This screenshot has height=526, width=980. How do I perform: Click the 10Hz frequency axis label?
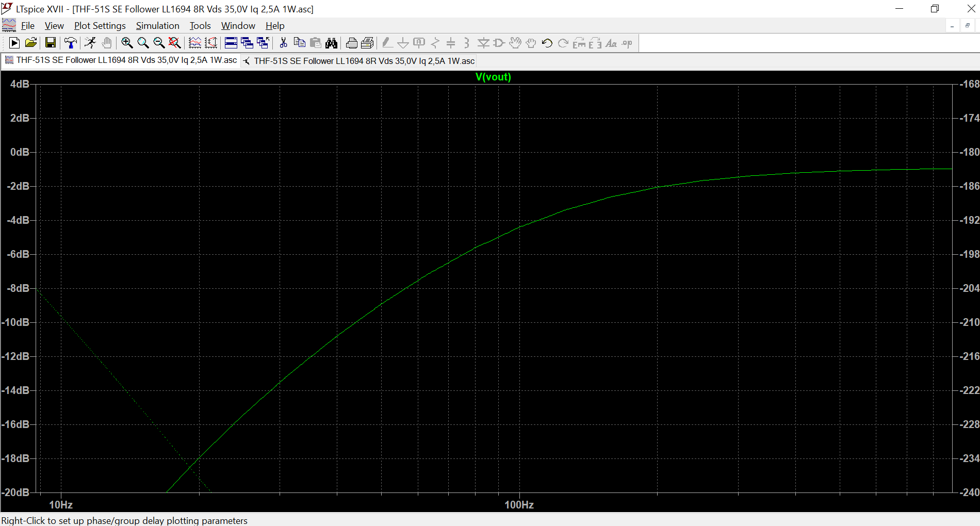click(61, 505)
